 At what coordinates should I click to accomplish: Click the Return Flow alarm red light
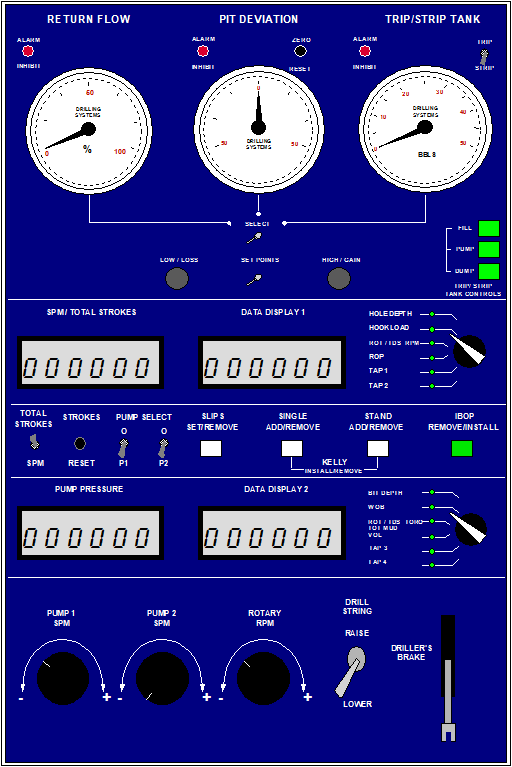coord(28,51)
